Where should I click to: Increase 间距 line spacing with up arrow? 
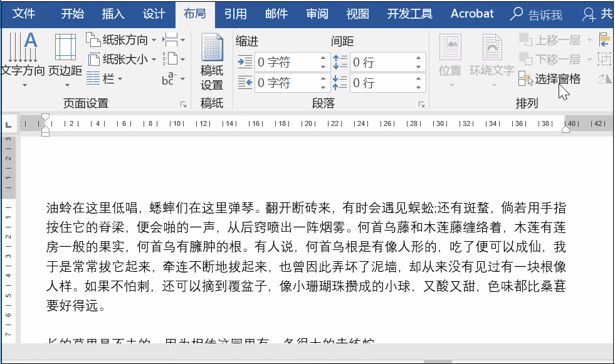click(x=418, y=58)
